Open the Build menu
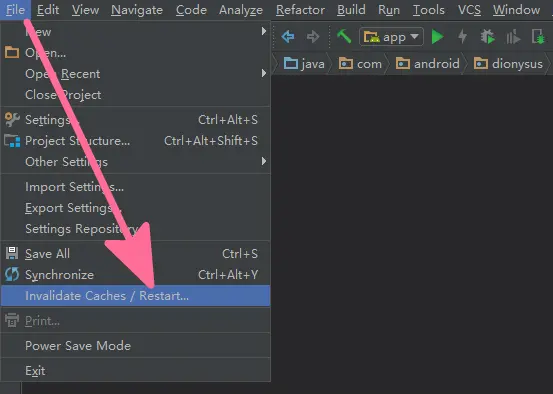 (351, 10)
